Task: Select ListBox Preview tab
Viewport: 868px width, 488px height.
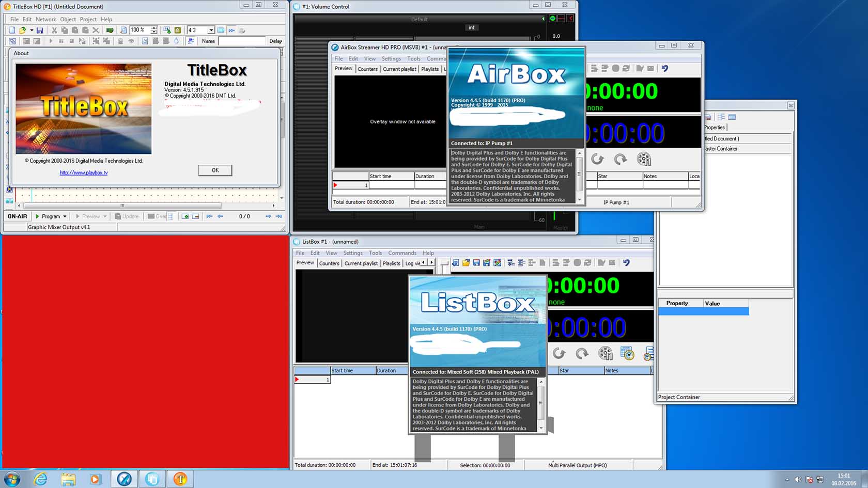Action: [x=305, y=263]
